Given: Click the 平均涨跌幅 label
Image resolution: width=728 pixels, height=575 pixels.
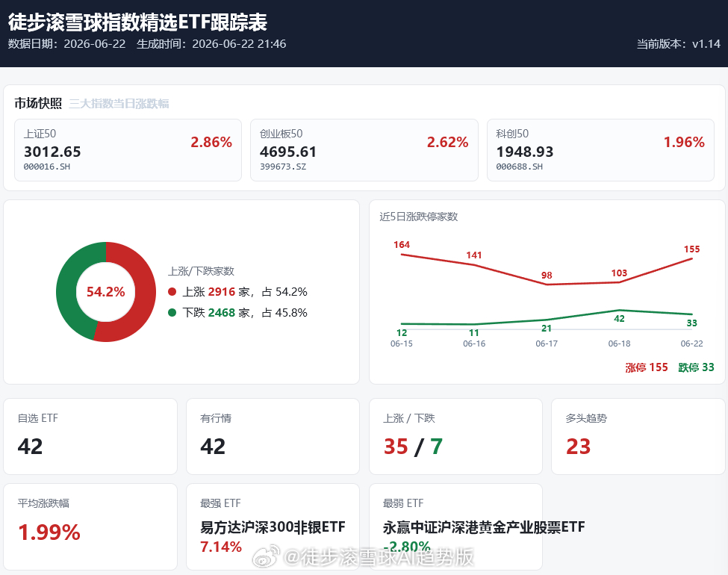Looking at the screenshot, I should [43, 503].
